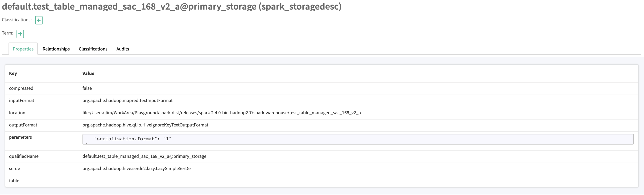Select the inputFormat value TextInputFormat
The width and height of the screenshot is (644, 195).
click(127, 100)
